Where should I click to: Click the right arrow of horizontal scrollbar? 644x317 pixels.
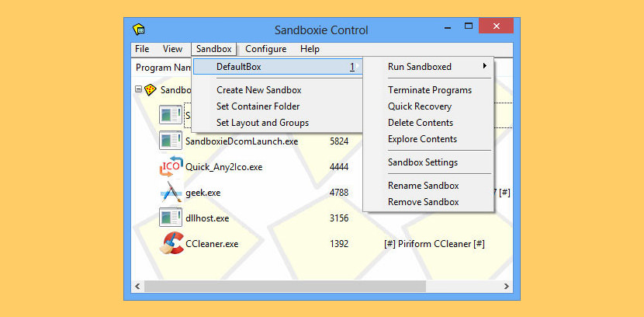(x=507, y=286)
